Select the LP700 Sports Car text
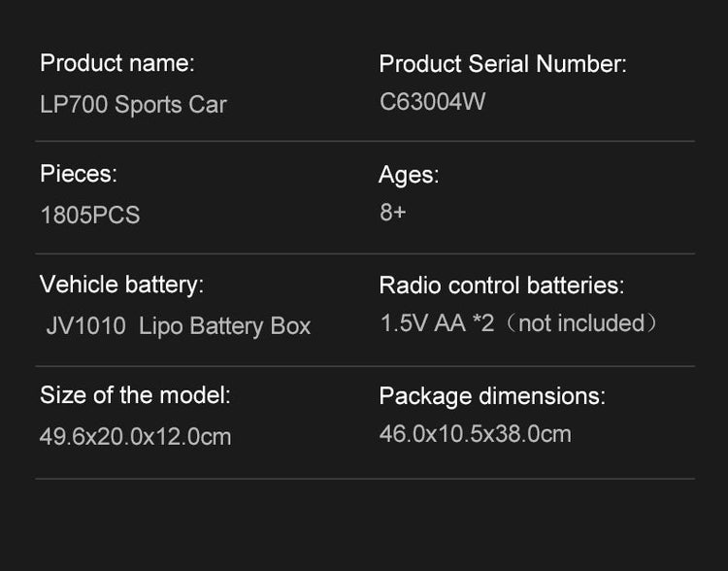The height and width of the screenshot is (571, 728). tap(133, 104)
